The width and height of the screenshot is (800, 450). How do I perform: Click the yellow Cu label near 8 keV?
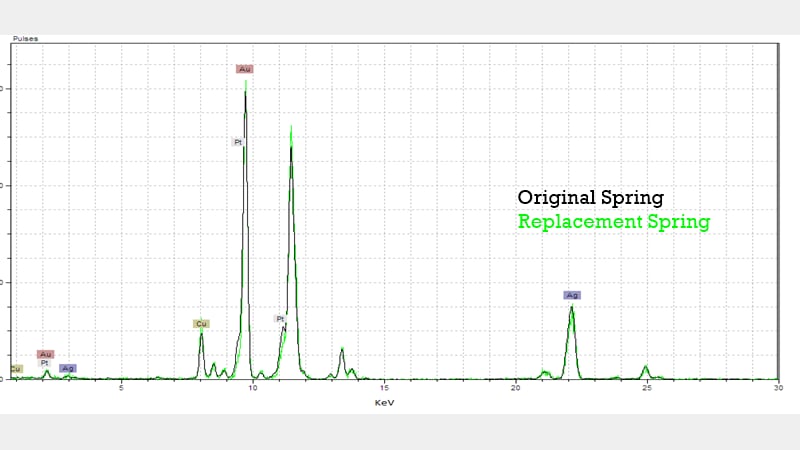point(201,323)
